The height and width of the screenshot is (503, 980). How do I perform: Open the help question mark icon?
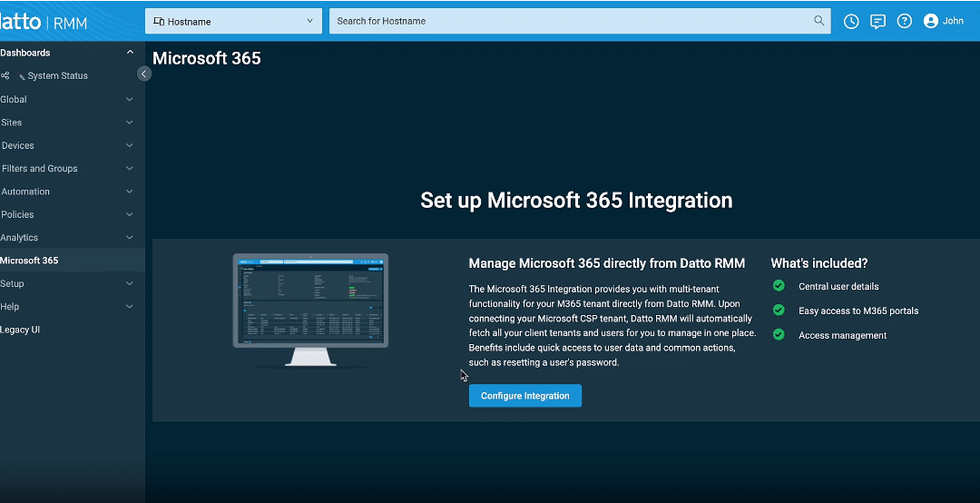tap(904, 21)
